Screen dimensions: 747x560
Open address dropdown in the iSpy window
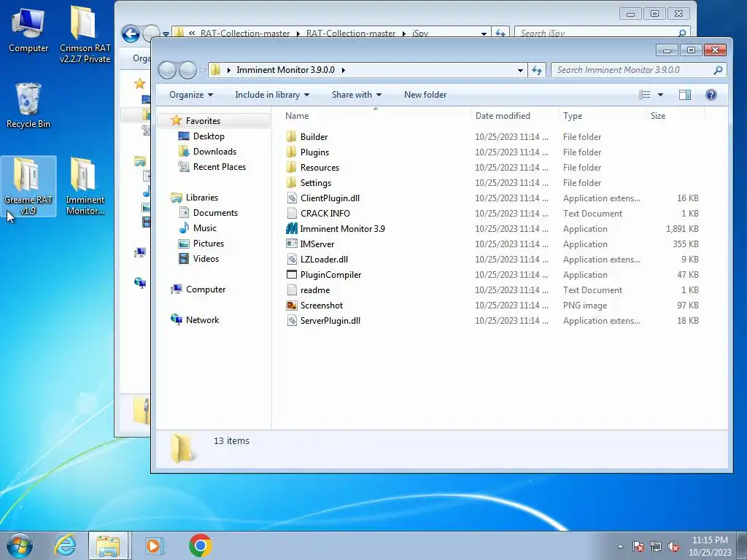point(484,34)
